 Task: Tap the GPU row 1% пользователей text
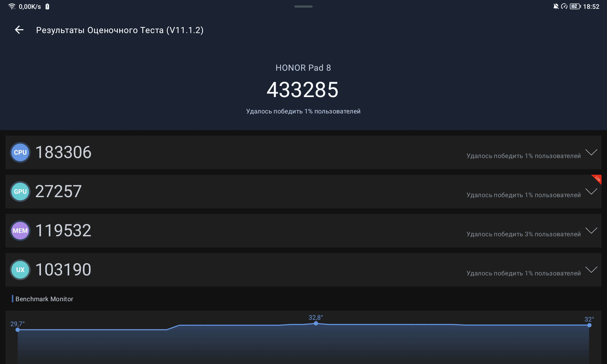(x=524, y=195)
